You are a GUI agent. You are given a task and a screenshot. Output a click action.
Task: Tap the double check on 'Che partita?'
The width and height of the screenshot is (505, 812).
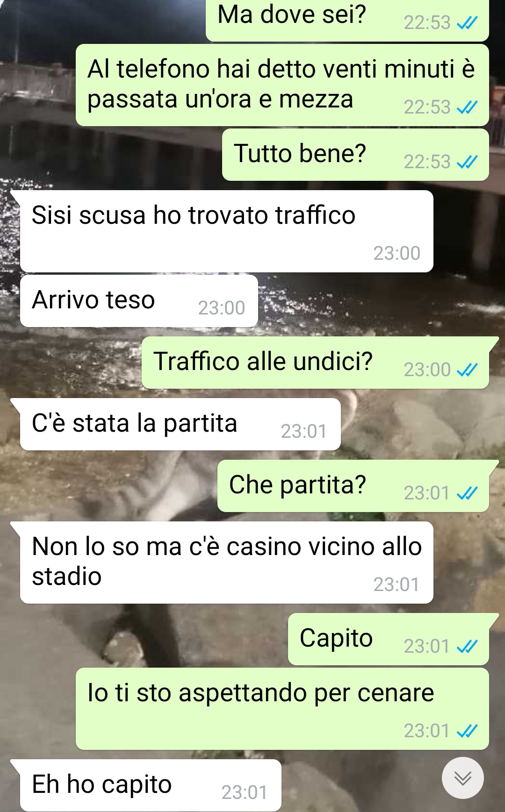click(x=467, y=493)
